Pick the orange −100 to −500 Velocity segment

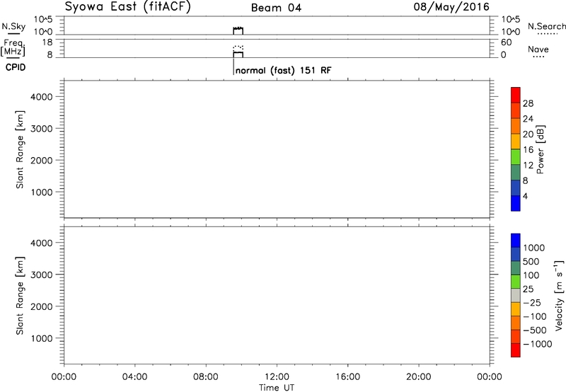coord(516,323)
